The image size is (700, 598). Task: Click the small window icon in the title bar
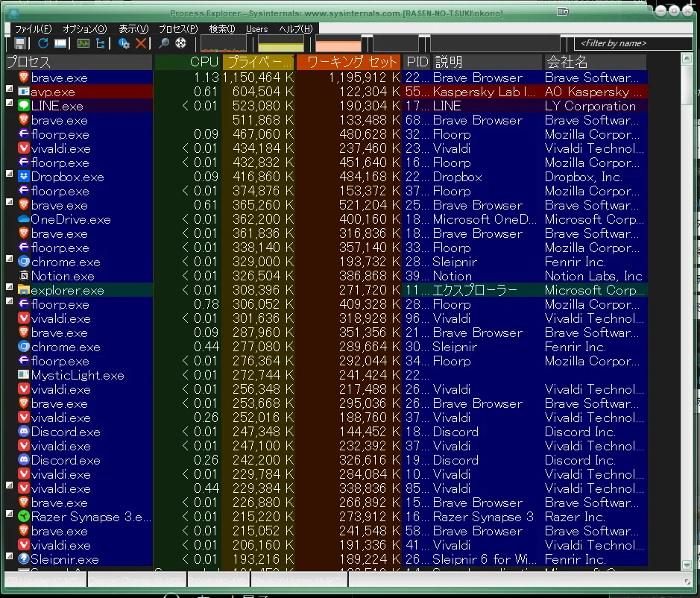point(563,12)
